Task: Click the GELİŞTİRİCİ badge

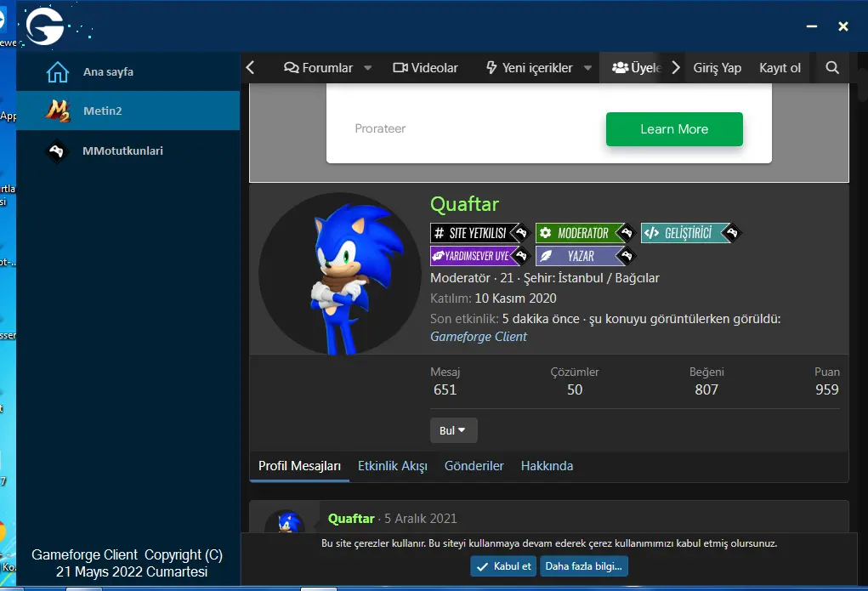Action: pos(690,233)
